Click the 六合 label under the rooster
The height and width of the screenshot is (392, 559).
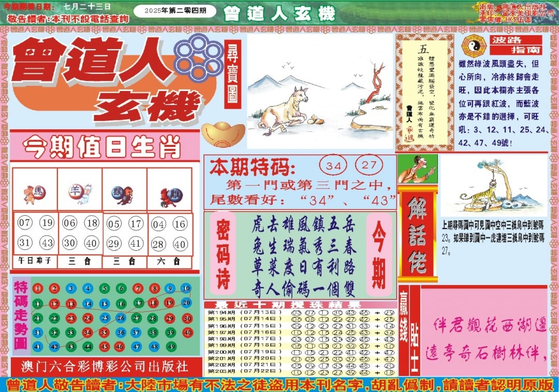click(x=169, y=262)
